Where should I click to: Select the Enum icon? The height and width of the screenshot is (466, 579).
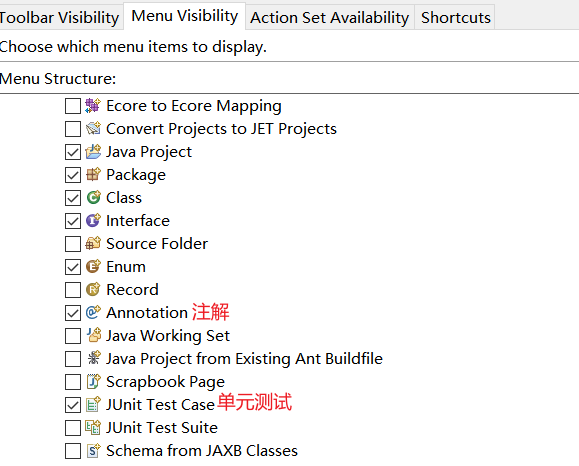pos(93,267)
